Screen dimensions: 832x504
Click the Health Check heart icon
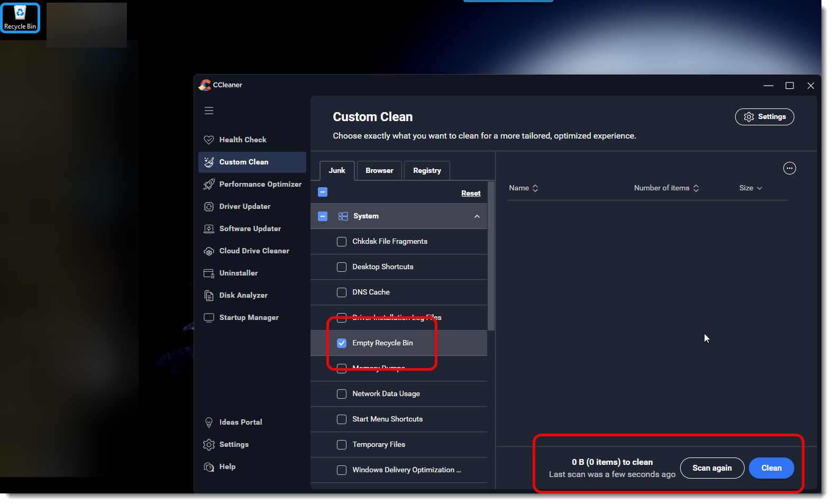209,140
